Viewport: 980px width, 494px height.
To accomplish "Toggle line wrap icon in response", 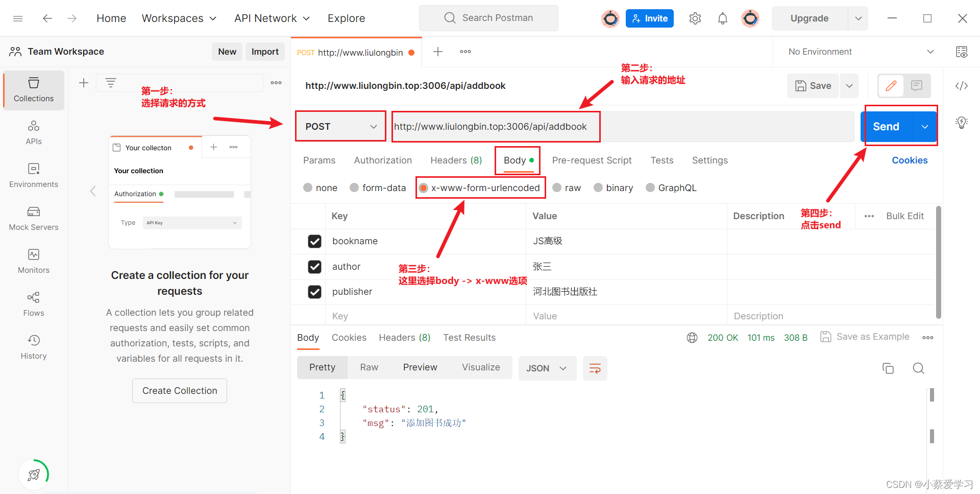I will point(595,368).
